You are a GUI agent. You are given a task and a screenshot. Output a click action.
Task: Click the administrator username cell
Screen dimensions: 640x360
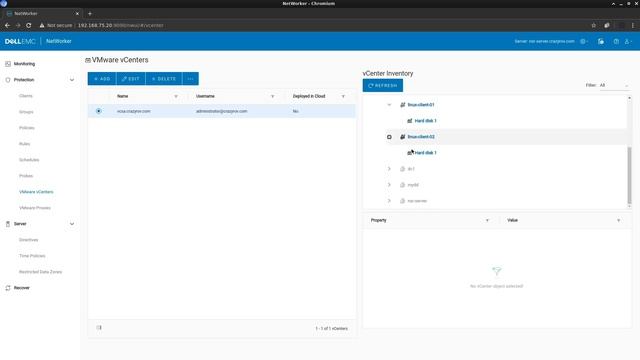(222, 111)
